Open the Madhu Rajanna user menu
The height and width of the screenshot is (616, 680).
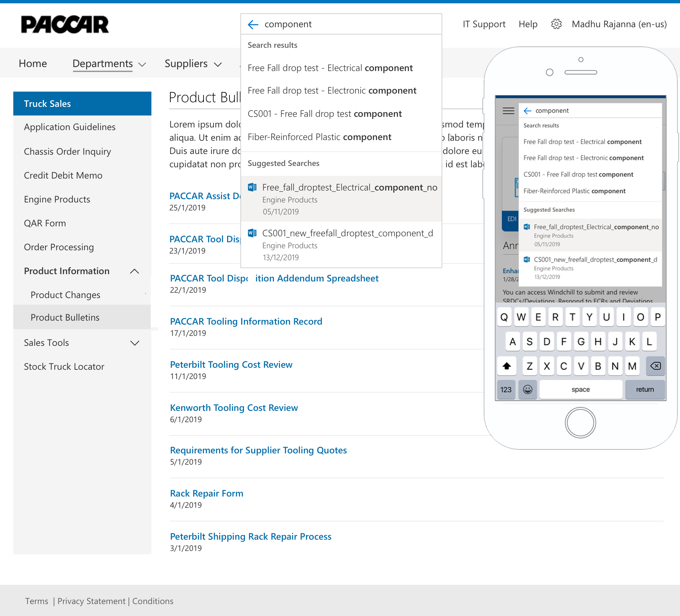point(619,24)
